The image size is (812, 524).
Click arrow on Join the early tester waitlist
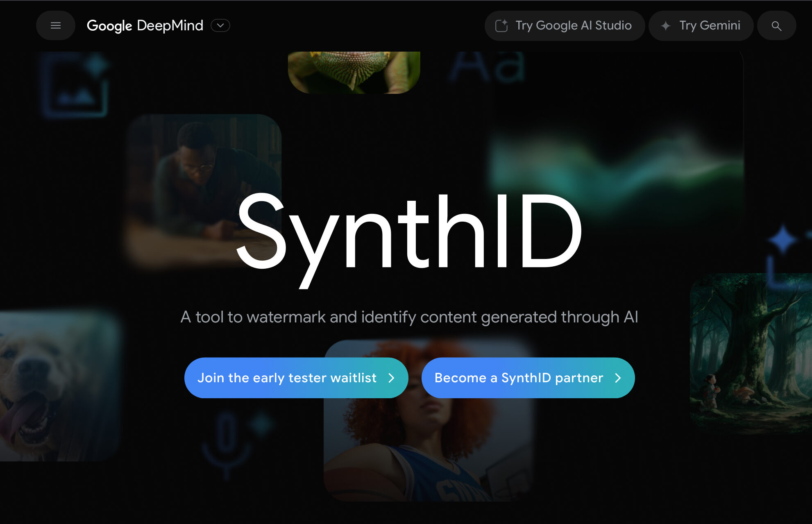pyautogui.click(x=391, y=378)
